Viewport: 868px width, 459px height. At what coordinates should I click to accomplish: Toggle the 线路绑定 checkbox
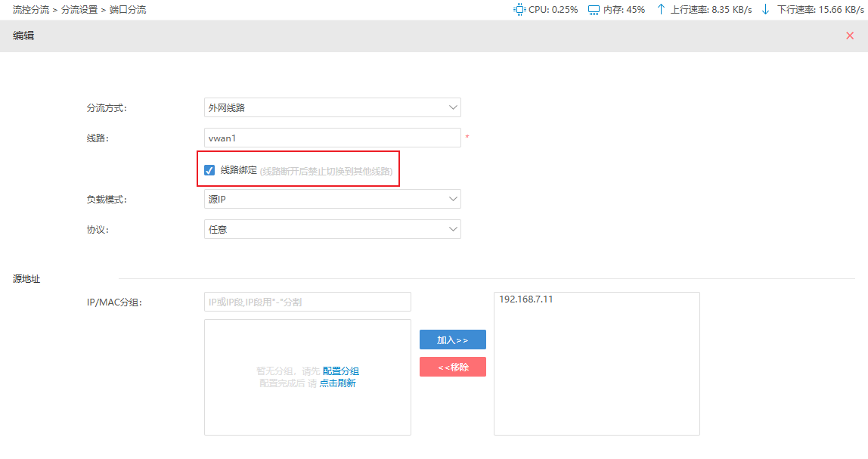pos(209,170)
